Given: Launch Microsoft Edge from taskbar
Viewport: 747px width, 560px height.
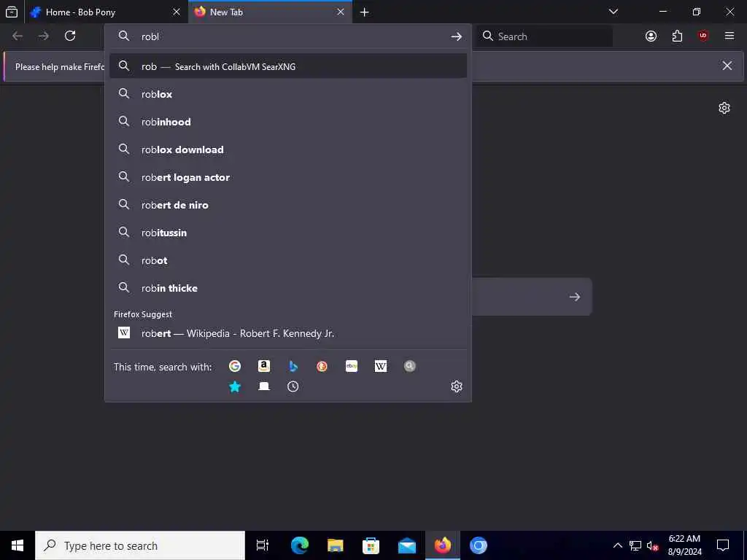Looking at the screenshot, I should (x=300, y=545).
